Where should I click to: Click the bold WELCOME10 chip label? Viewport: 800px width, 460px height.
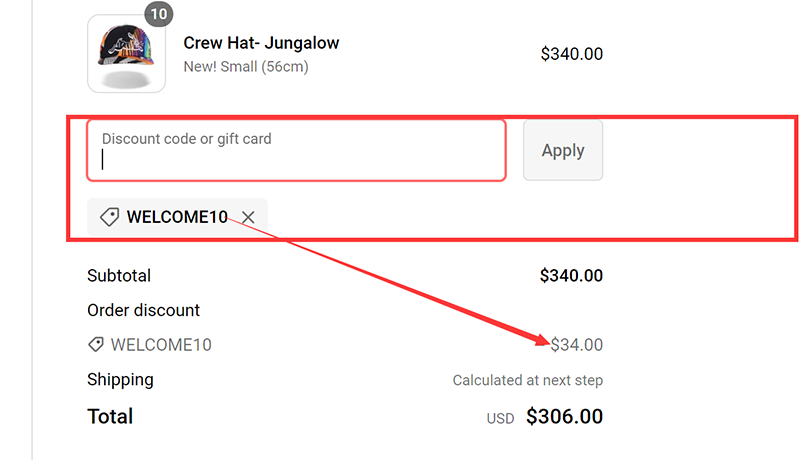(177, 217)
